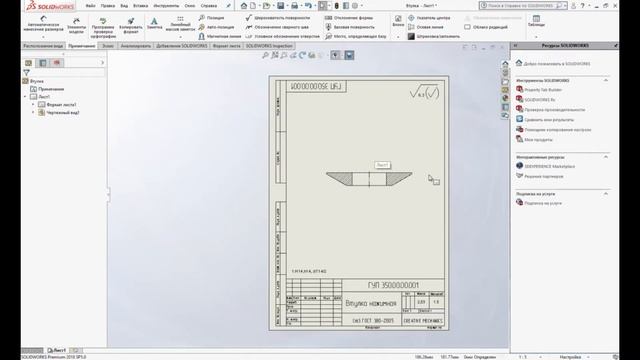
Task: Select Примечания in the feature tree
Action: coord(47,89)
